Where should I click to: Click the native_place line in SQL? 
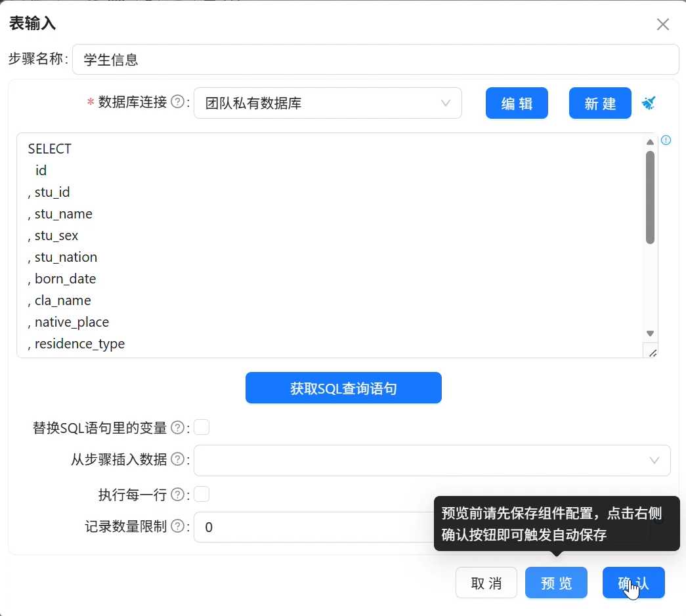point(69,322)
